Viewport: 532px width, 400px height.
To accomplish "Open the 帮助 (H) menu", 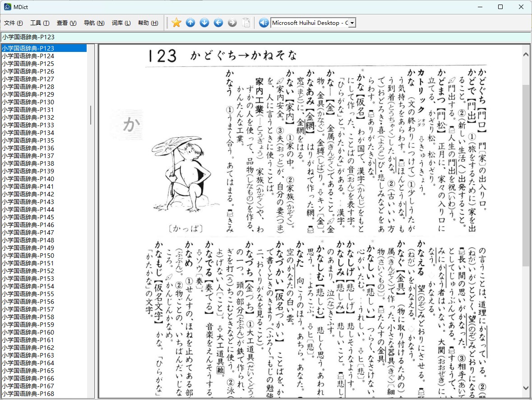I will click(148, 23).
